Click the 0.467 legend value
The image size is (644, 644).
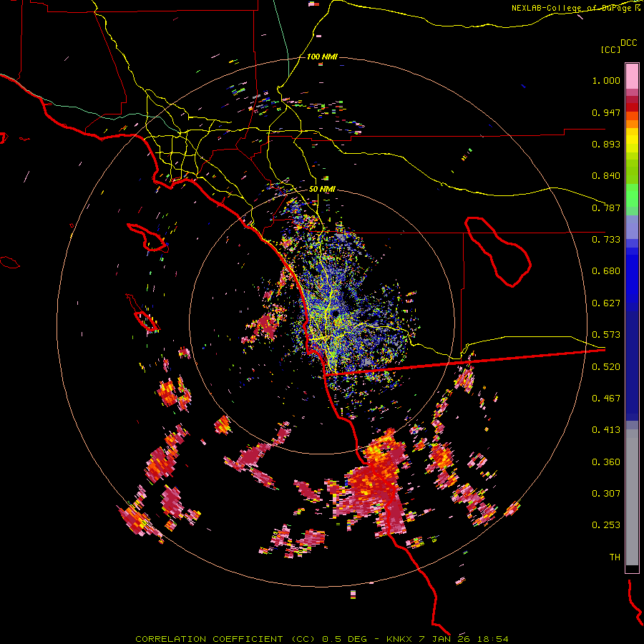tap(606, 399)
